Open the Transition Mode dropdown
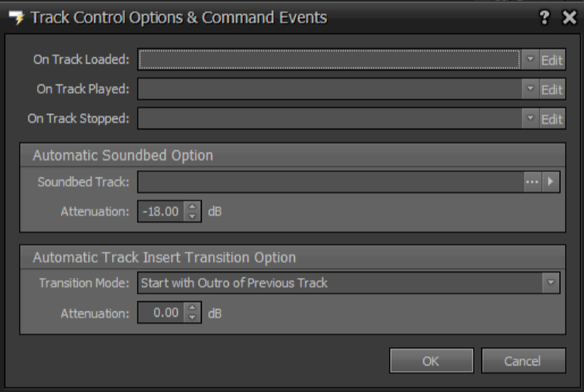Image resolution: width=584 pixels, height=392 pixels. [551, 283]
